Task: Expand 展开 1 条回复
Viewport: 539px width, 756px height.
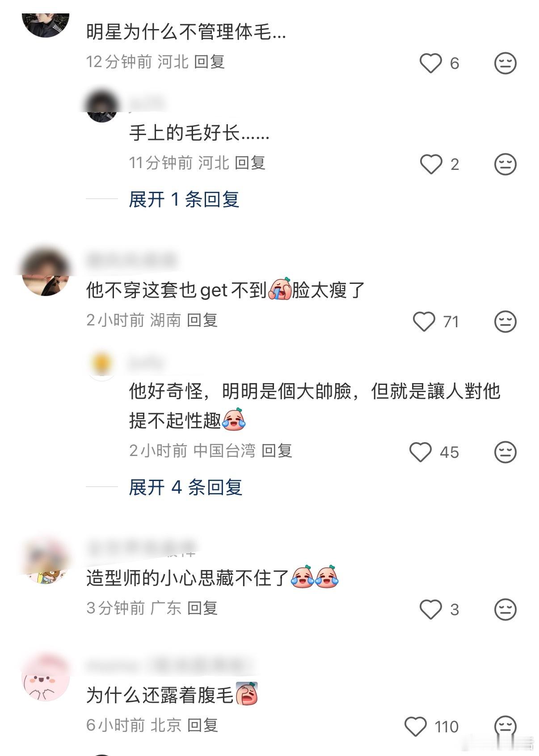Action: pos(184,199)
